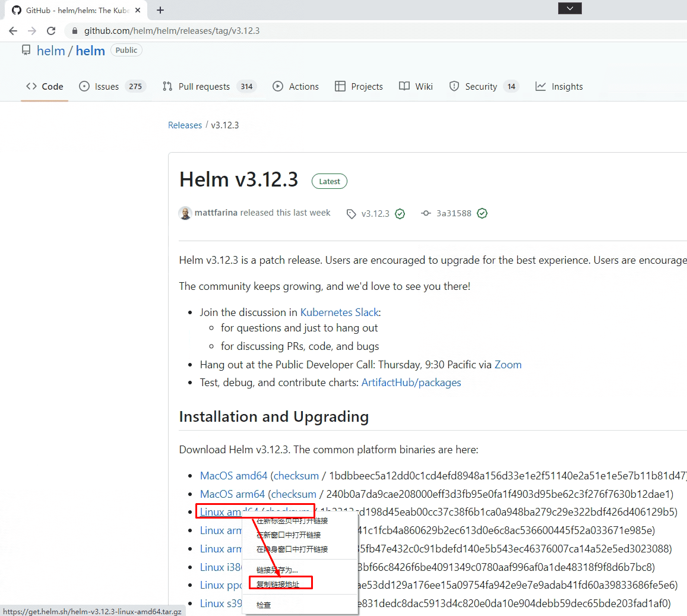The image size is (687, 616).
Task: Click mattfarina's avatar picture
Action: [185, 213]
